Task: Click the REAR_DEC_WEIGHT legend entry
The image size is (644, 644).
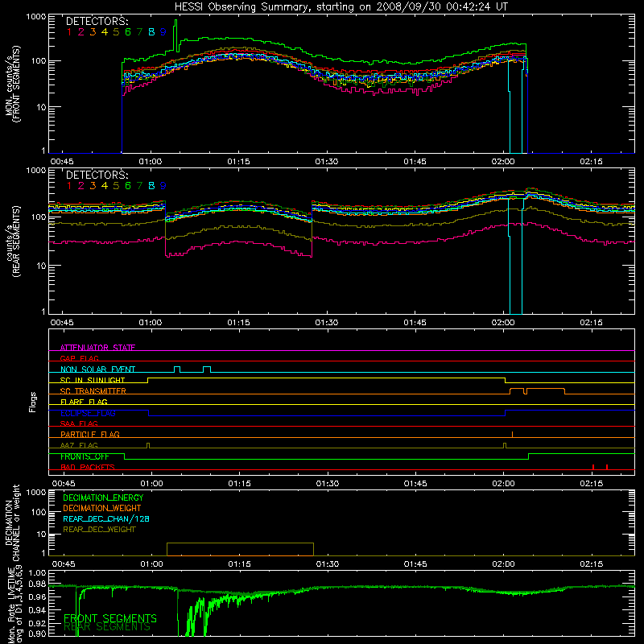Action: [99, 530]
